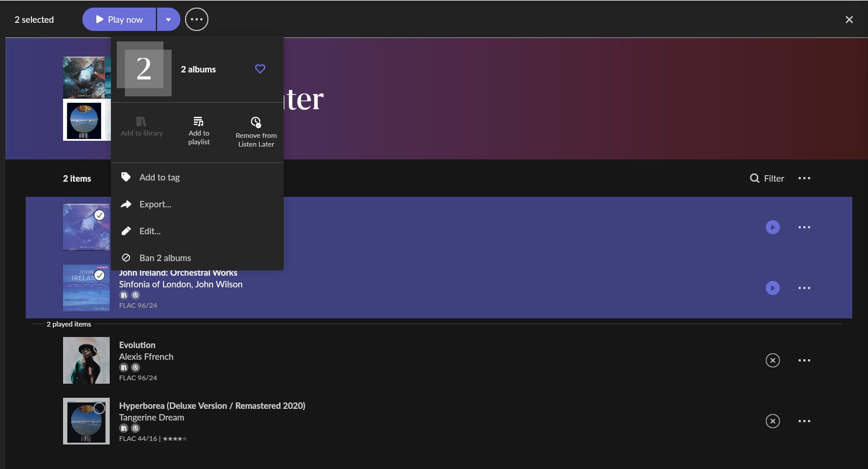Remove Evolution from the played items
Image resolution: width=868 pixels, height=469 pixels.
tap(772, 360)
